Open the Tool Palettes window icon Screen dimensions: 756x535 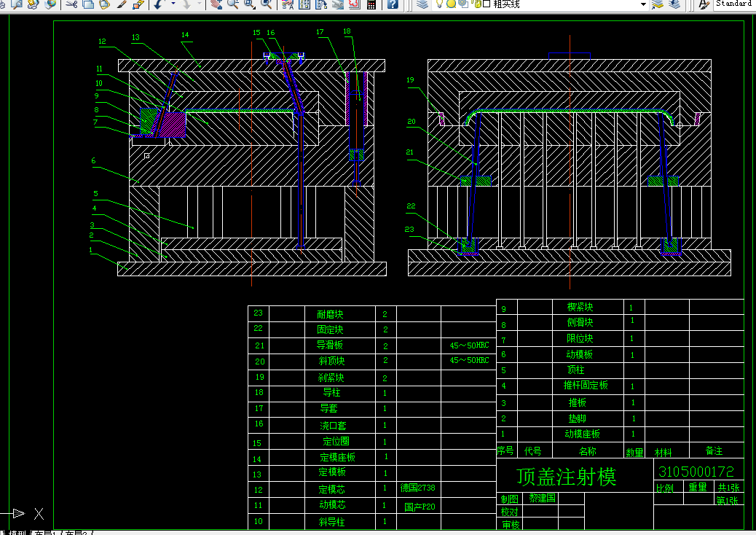321,4
